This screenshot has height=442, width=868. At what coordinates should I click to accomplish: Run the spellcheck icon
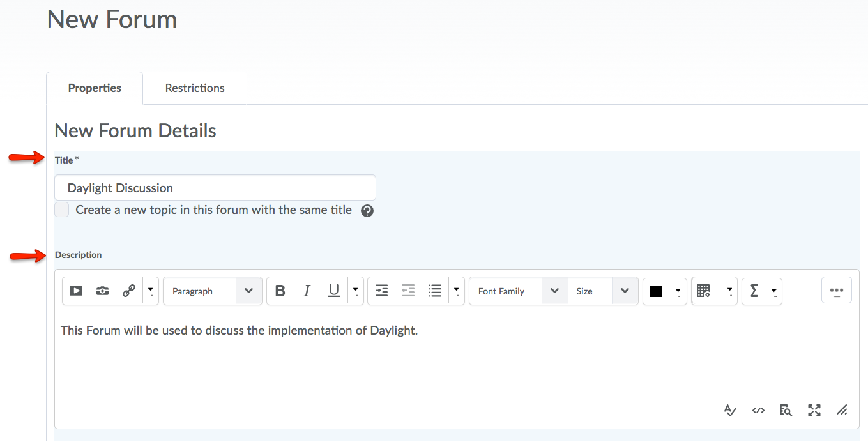click(731, 410)
